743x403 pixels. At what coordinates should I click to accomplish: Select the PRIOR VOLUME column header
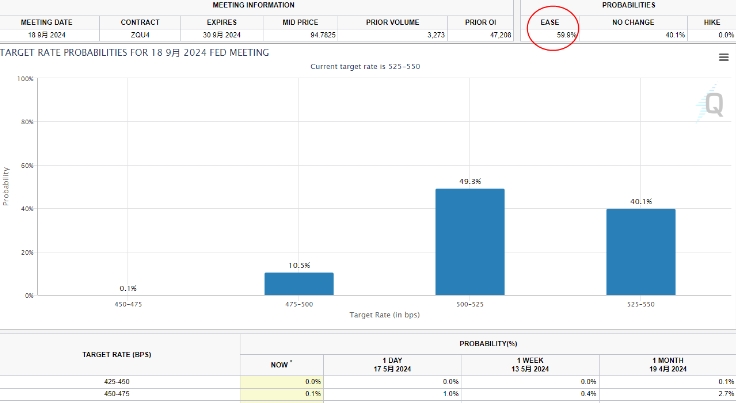[392, 22]
